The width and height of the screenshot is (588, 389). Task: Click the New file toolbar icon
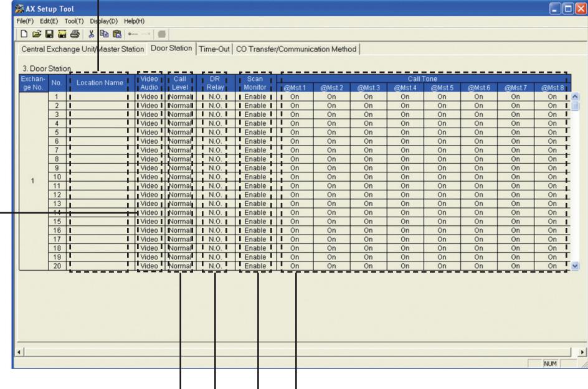24,34
